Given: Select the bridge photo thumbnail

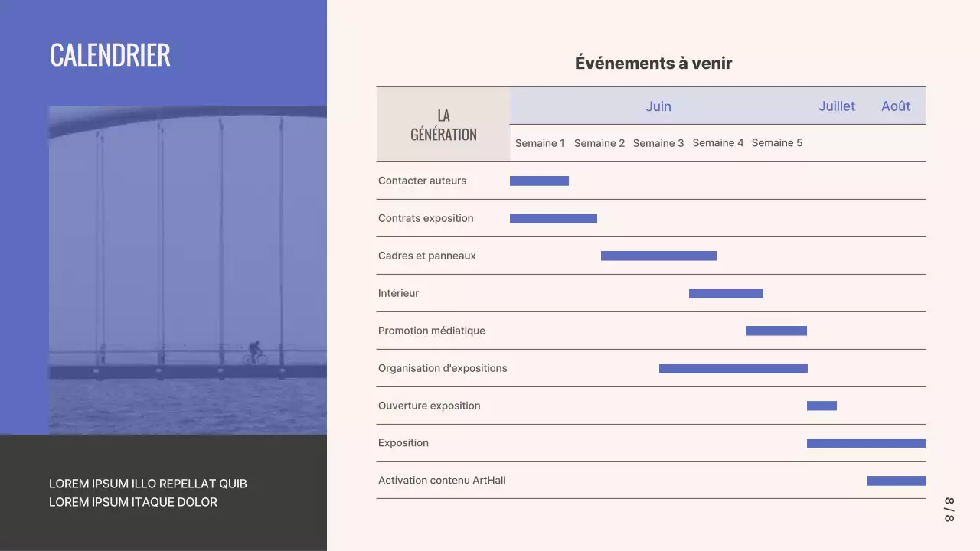Looking at the screenshot, I should coord(188,268).
